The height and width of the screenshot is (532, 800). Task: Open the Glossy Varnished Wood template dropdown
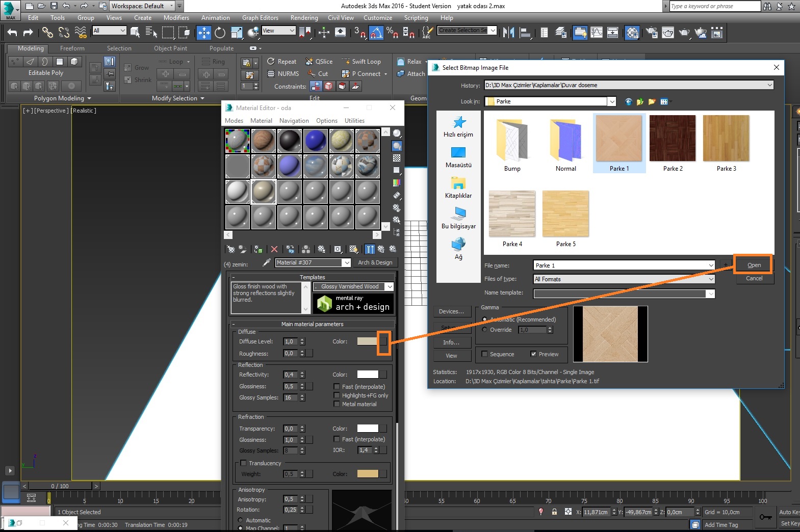390,287
